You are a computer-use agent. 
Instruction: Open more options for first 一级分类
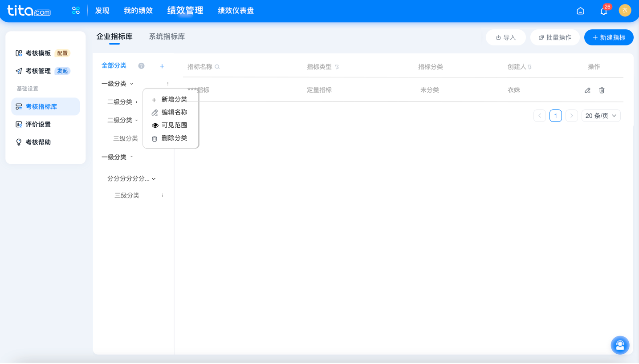(x=168, y=84)
